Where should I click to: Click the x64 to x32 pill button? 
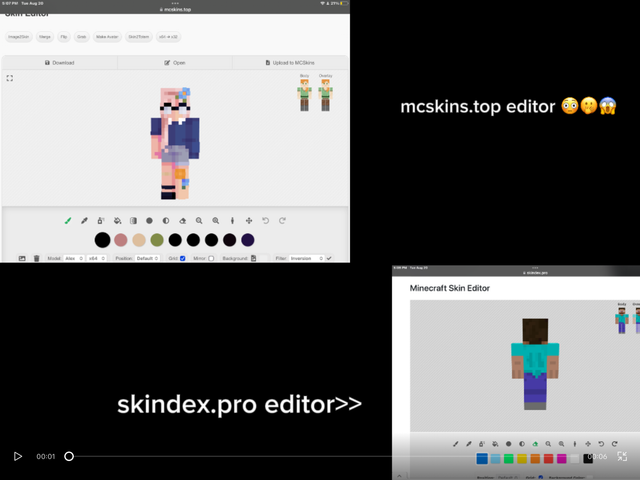[168, 37]
